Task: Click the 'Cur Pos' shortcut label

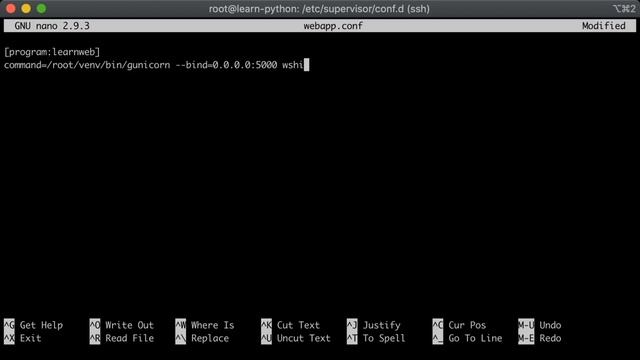Action: (x=467, y=325)
